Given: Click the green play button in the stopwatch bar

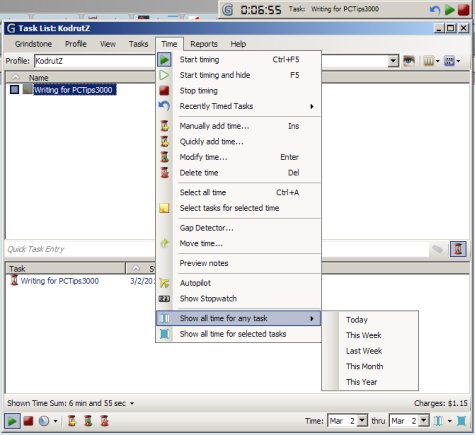Looking at the screenshot, I should tap(450, 10).
